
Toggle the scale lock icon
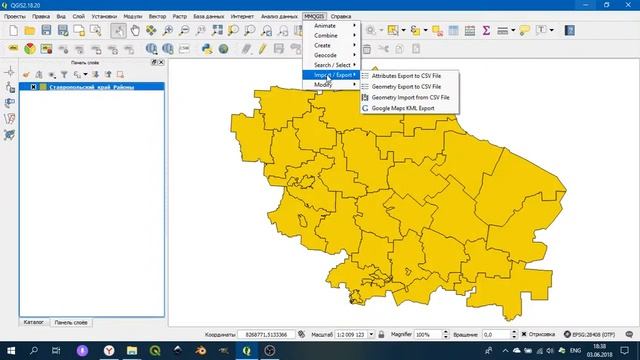click(x=381, y=334)
